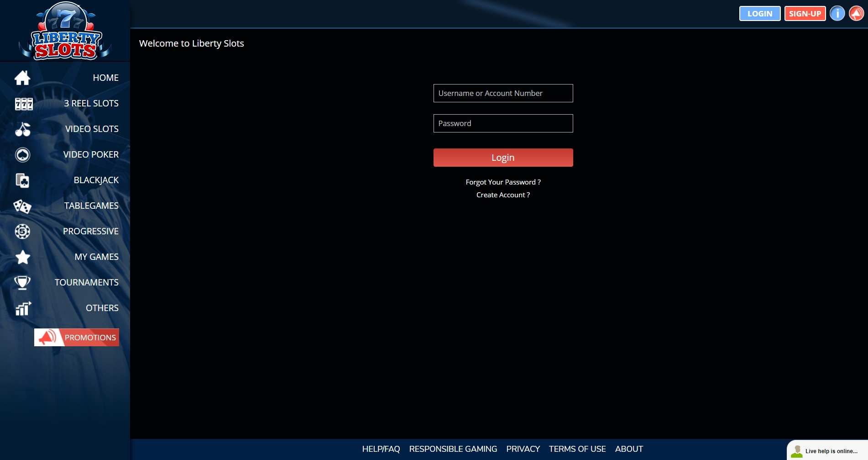
Task: Open VIDEO SLOTS category
Action: click(x=92, y=129)
